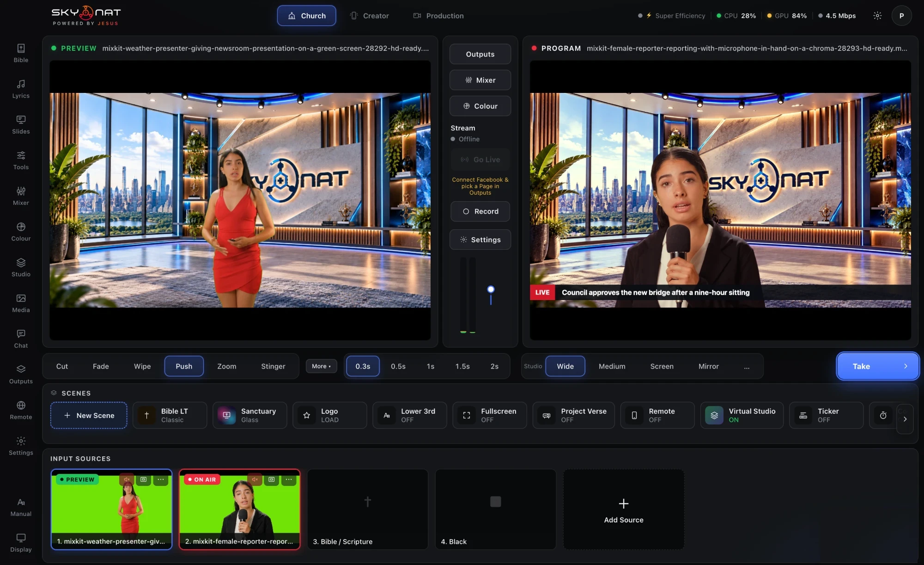The image size is (924, 565).
Task: Open the Bible panel in sidebar
Action: point(21,53)
